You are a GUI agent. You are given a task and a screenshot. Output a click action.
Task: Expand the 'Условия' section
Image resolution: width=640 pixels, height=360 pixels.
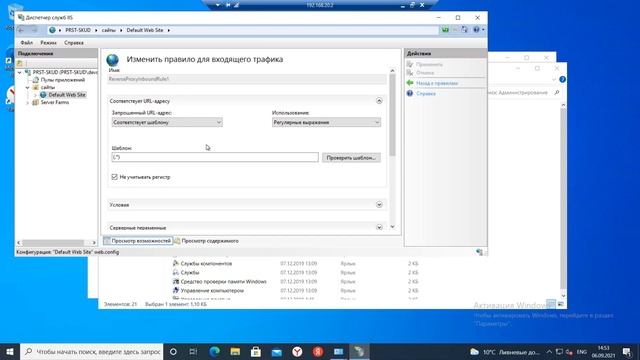tap(379, 204)
